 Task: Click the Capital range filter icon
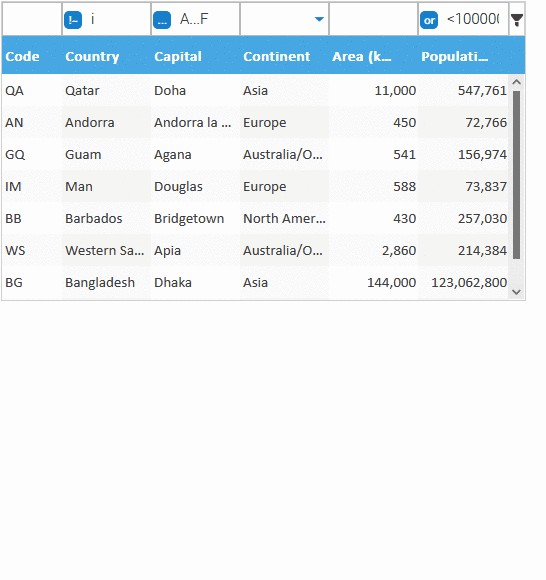point(162,20)
